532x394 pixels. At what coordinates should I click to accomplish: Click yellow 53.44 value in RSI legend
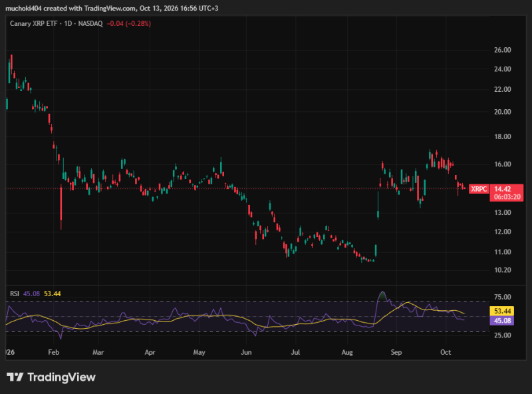pyautogui.click(x=53, y=294)
